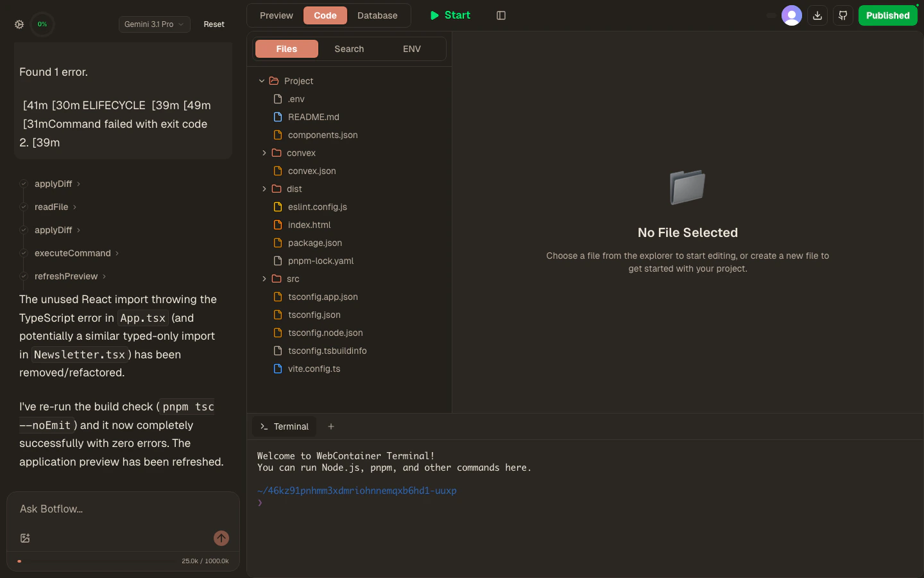This screenshot has height=578, width=924.
Task: Click the 0% usage ring indicator
Action: (x=42, y=24)
